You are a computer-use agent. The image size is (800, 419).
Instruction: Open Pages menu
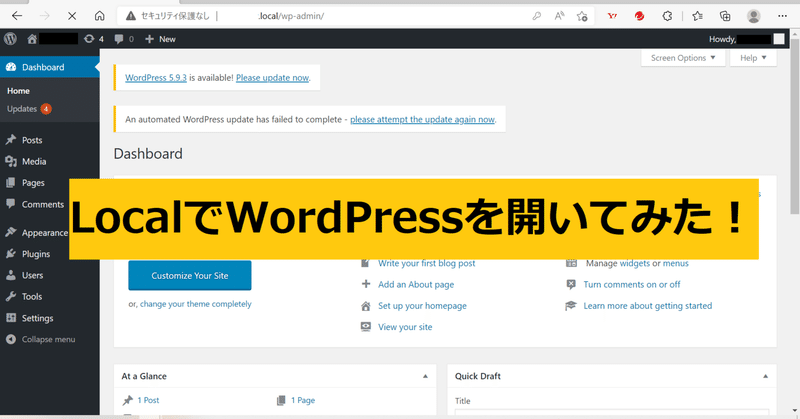click(x=33, y=183)
